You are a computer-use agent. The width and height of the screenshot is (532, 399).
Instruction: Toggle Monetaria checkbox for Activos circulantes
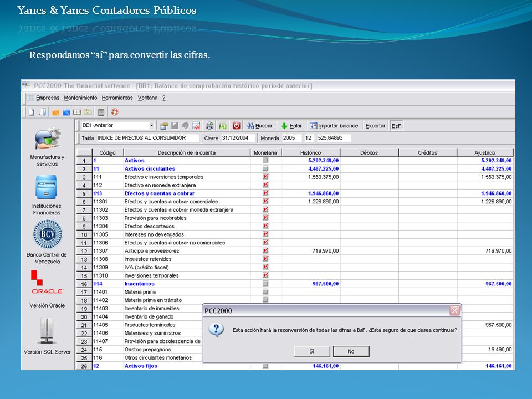click(265, 168)
